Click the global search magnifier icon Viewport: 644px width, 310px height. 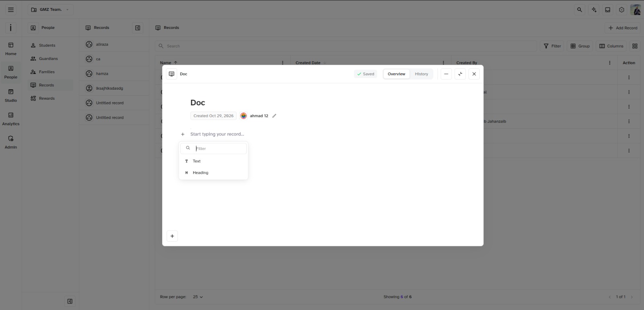click(x=580, y=10)
